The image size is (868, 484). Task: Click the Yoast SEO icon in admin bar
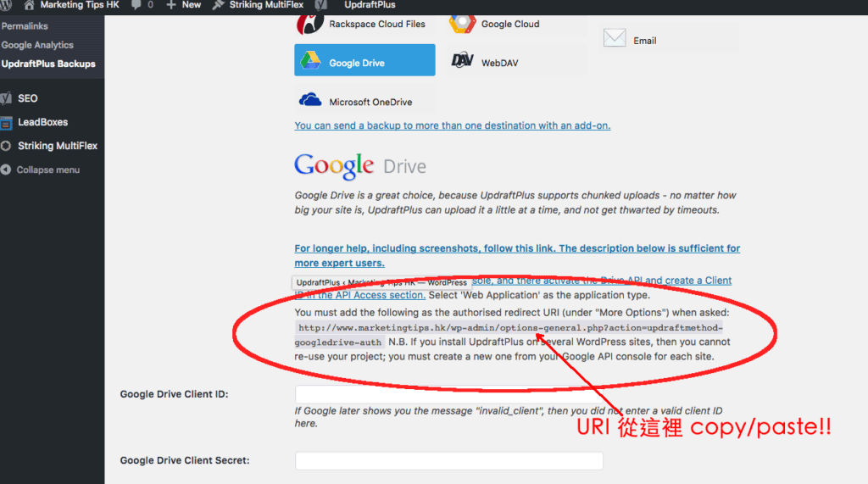coord(320,5)
